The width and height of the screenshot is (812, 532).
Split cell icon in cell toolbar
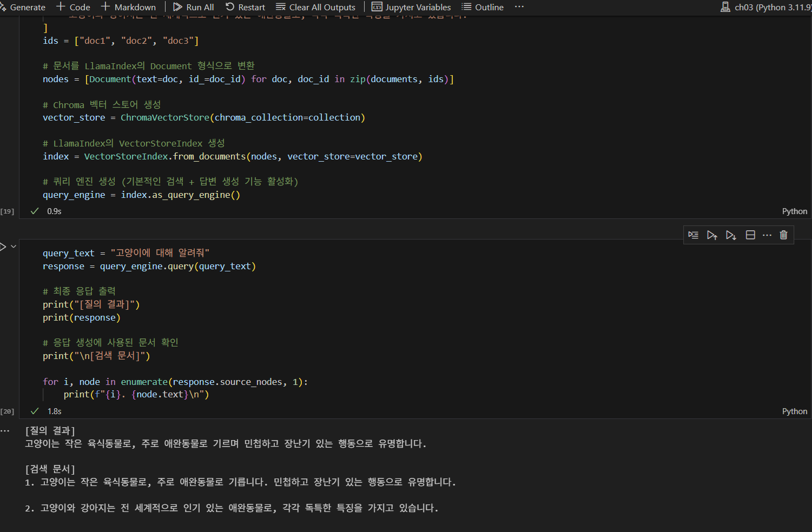pyautogui.click(x=750, y=235)
